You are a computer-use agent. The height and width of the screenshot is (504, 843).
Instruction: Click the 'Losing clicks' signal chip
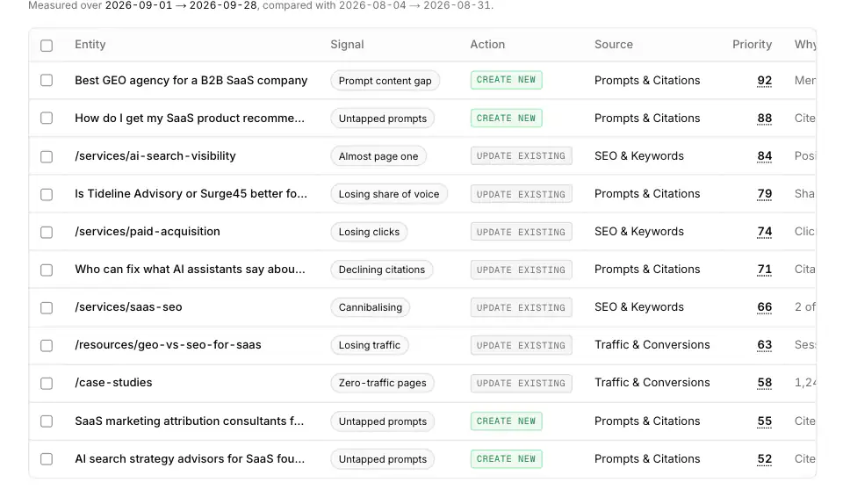(x=369, y=232)
